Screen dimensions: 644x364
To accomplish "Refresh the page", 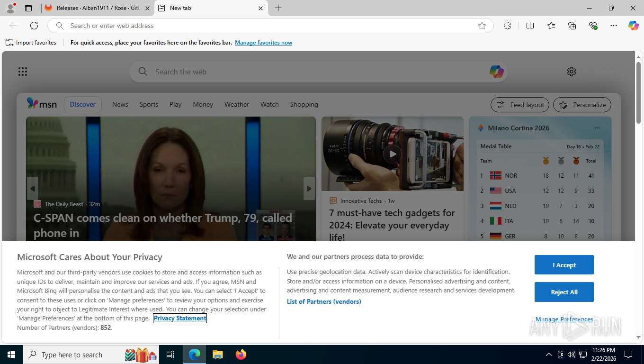I will click(34, 26).
